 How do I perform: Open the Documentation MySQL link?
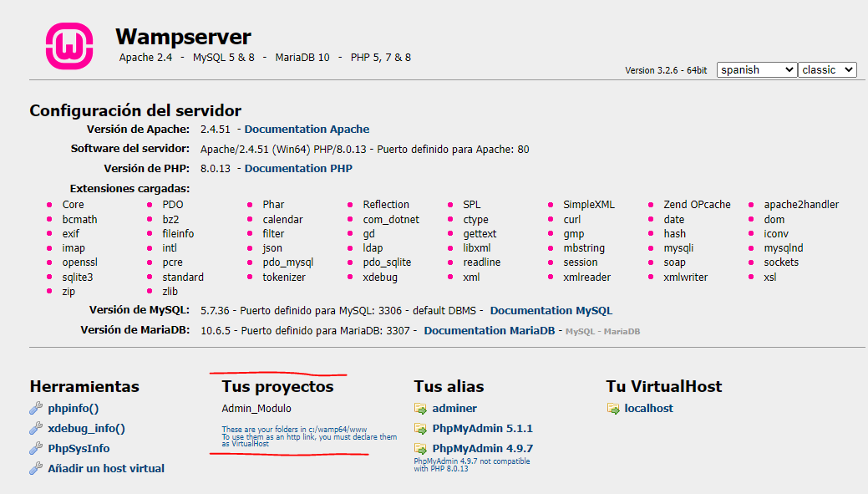551,311
